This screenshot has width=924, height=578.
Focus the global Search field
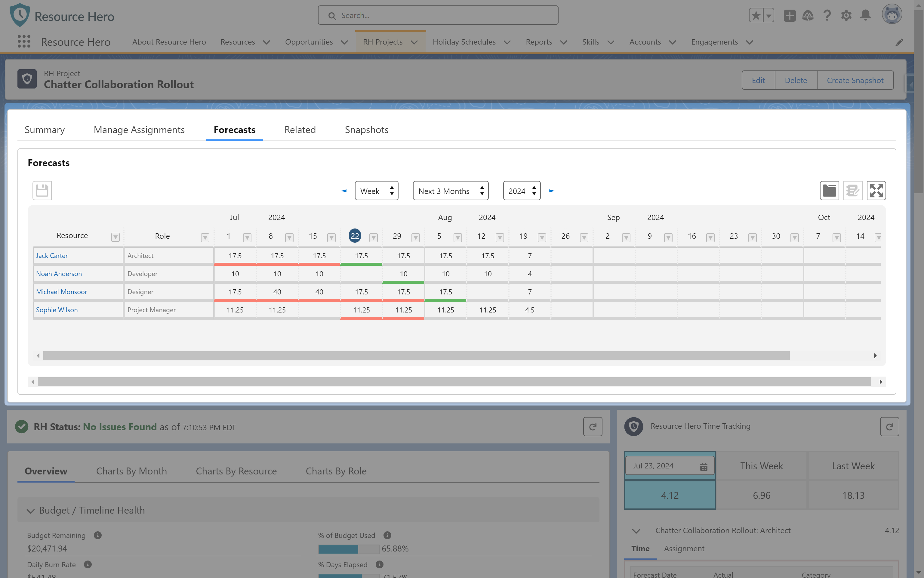click(x=438, y=15)
